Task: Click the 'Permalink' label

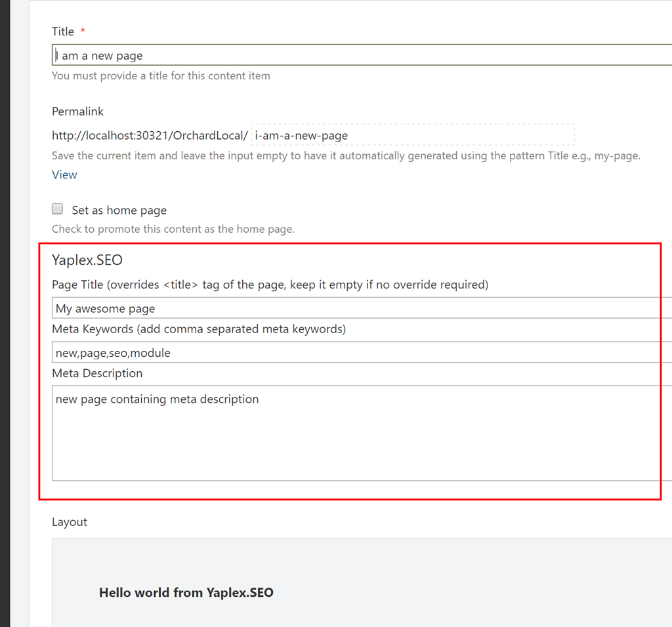Action: 77,111
